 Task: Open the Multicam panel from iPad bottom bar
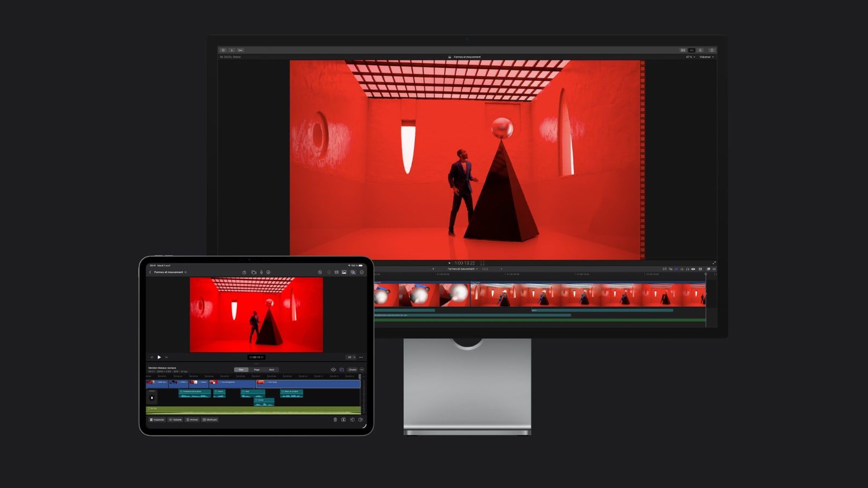point(209,420)
